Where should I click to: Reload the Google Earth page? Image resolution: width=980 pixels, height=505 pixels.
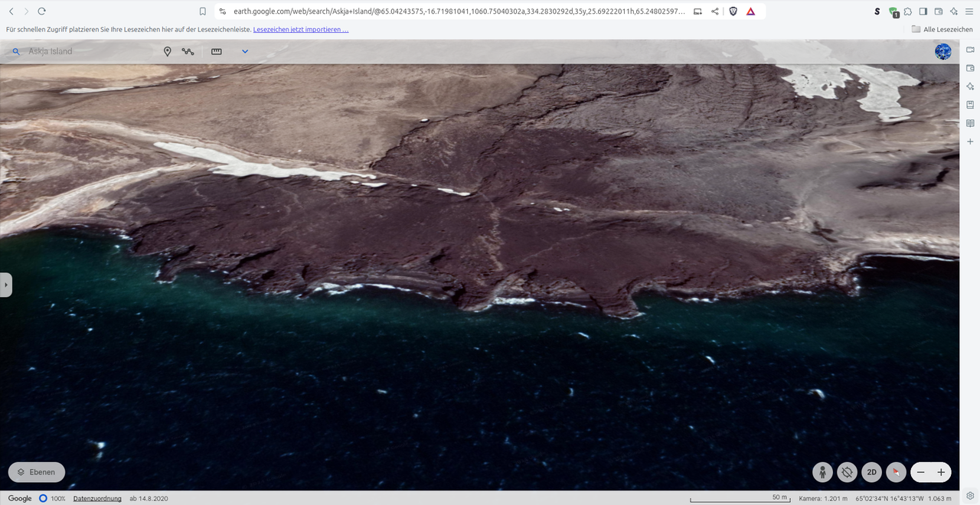point(42,11)
